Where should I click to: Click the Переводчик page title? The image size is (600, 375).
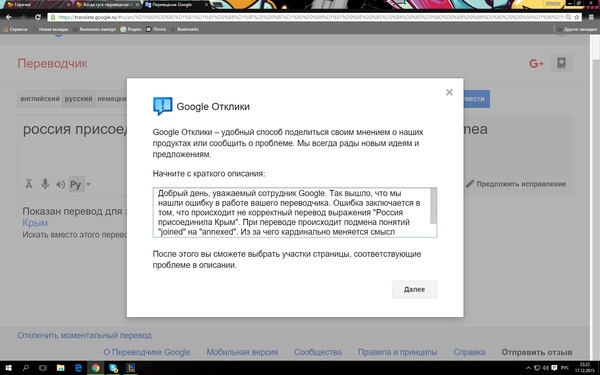point(52,64)
